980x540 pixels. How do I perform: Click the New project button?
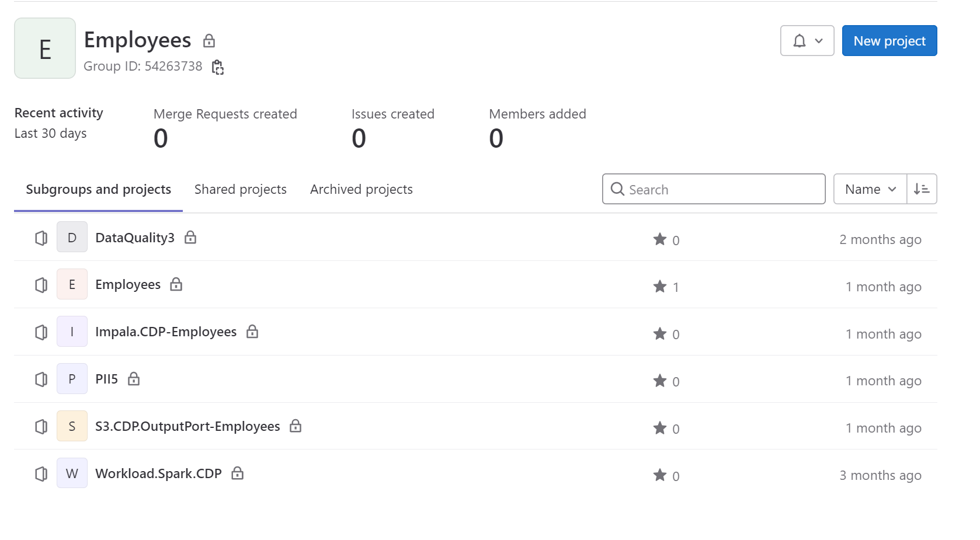pyautogui.click(x=889, y=40)
